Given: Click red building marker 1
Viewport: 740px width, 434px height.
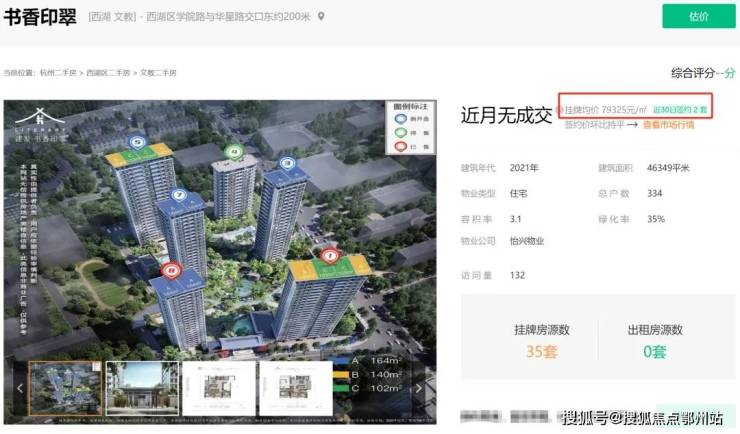Looking at the screenshot, I should click(330, 256).
